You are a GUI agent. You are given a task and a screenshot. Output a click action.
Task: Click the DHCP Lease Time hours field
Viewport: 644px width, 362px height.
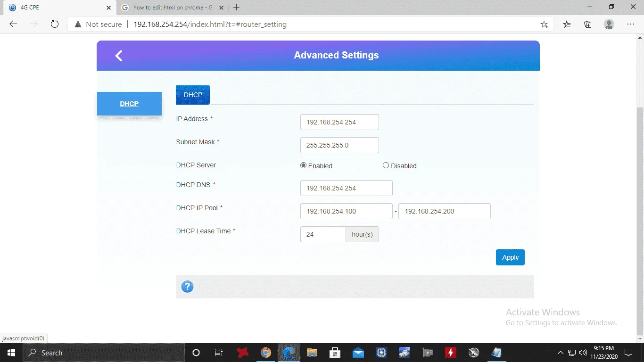[x=323, y=234]
